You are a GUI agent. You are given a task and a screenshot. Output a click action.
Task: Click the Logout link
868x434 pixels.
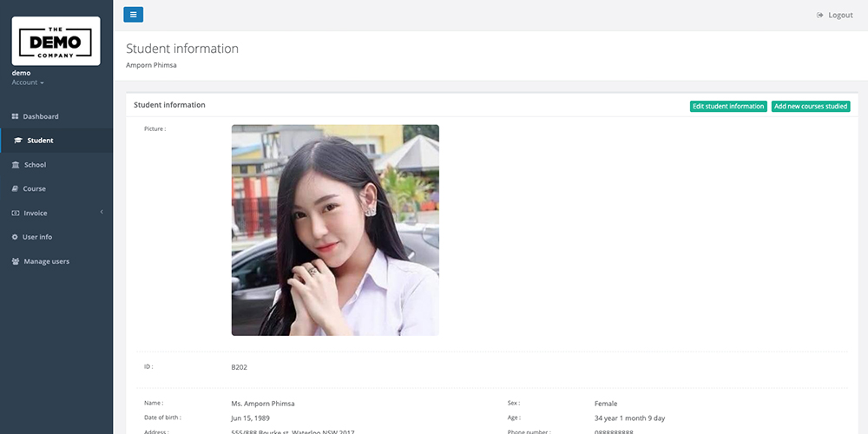835,15
